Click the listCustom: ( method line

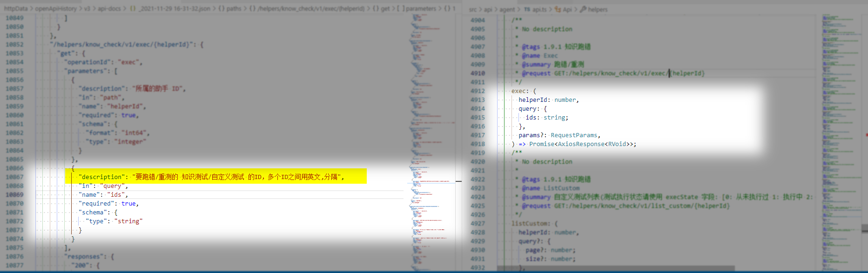tap(534, 223)
